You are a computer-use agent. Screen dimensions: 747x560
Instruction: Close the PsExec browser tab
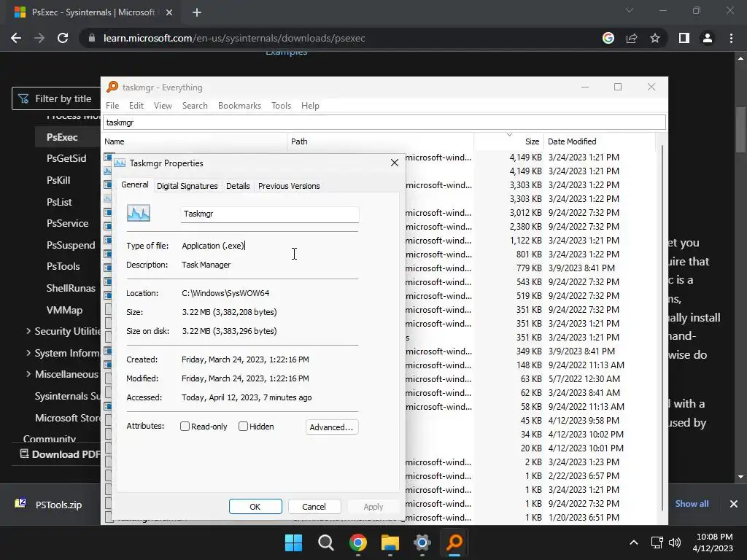(x=169, y=12)
